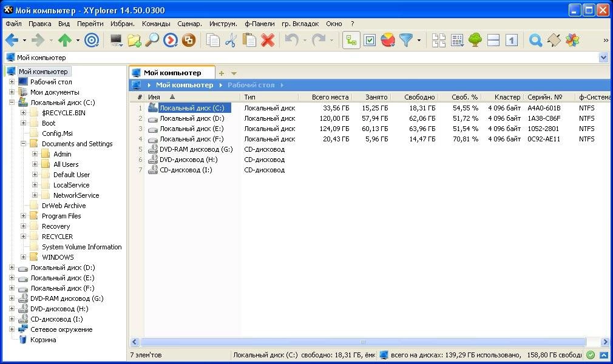The height and width of the screenshot is (364, 613).
Task: Click the green check status bar icon
Action: coord(591,355)
